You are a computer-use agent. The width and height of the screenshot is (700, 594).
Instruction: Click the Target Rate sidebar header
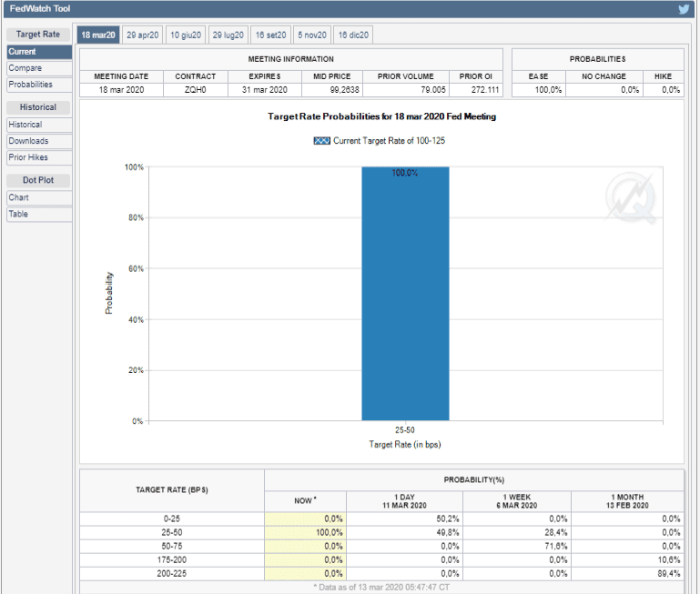tap(38, 35)
